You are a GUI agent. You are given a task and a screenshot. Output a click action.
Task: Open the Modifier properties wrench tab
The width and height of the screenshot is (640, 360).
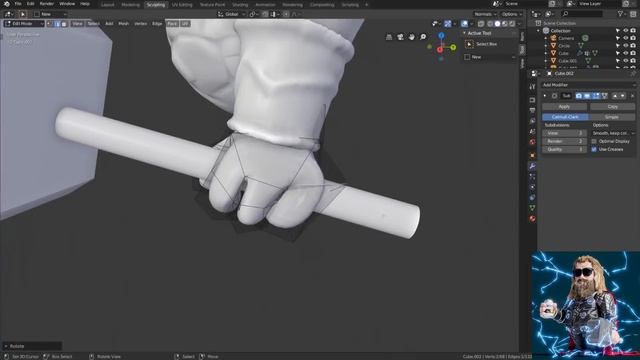tap(532, 166)
